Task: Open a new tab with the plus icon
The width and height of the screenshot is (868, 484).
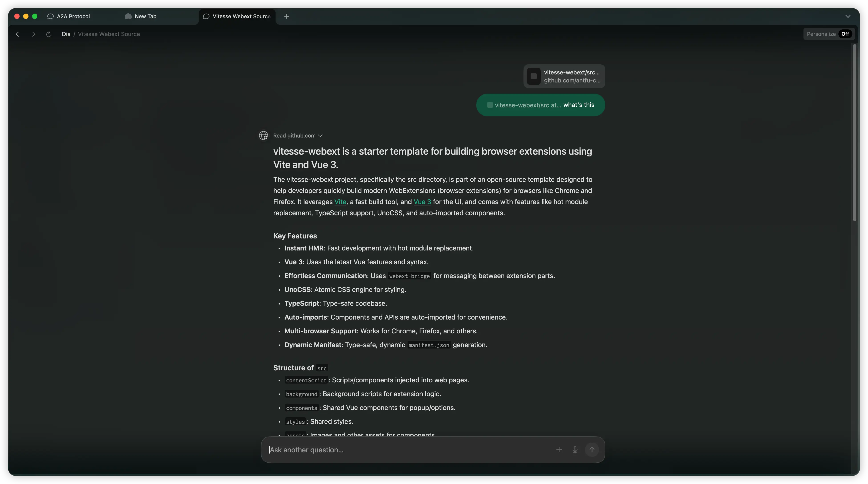Action: coord(286,16)
